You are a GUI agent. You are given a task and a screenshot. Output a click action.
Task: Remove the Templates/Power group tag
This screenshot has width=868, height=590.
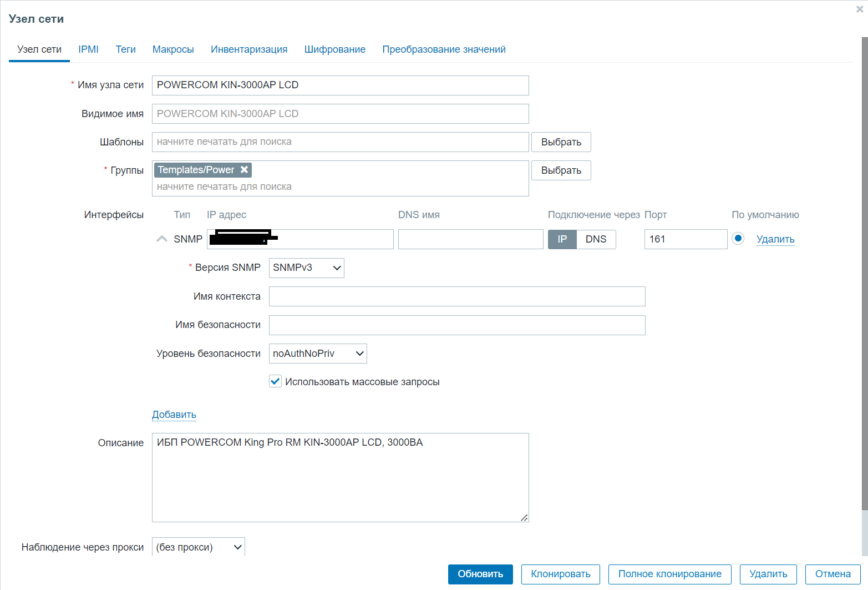244,170
